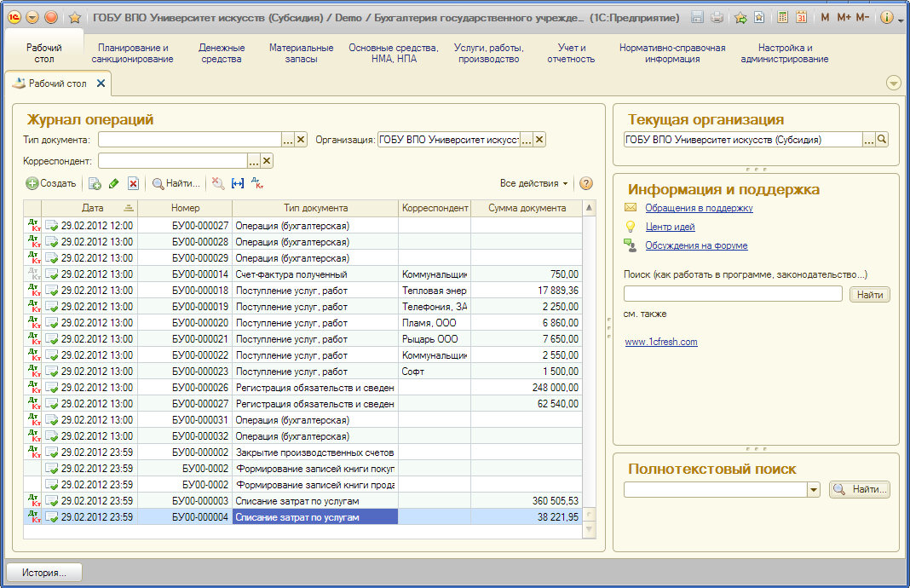Expand the Полнотекстовый поиск dropdown arrow
The height and width of the screenshot is (588, 910).
click(814, 489)
